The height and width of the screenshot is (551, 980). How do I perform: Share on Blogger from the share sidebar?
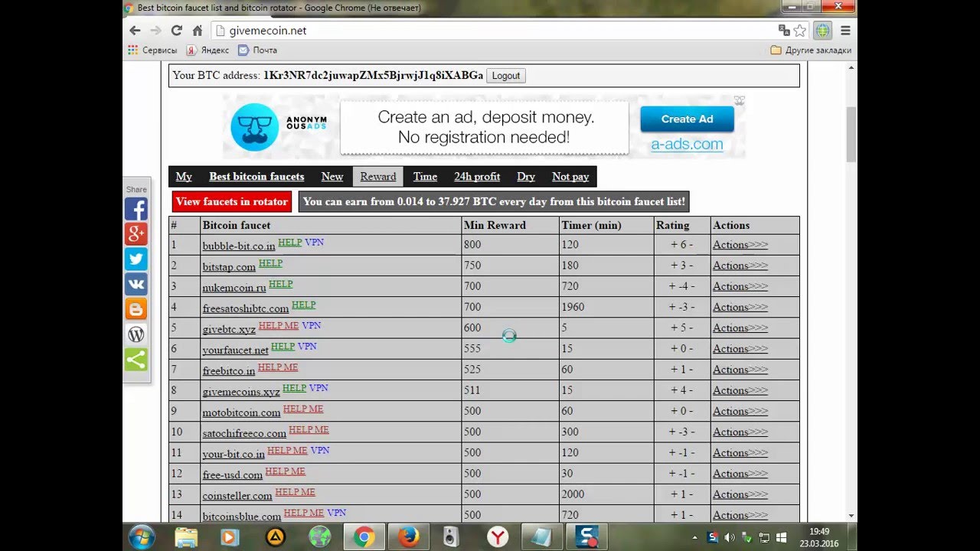[x=136, y=309]
